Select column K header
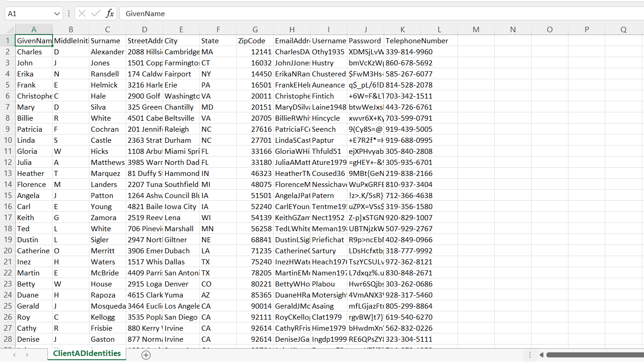The image size is (644, 362). tap(402, 29)
